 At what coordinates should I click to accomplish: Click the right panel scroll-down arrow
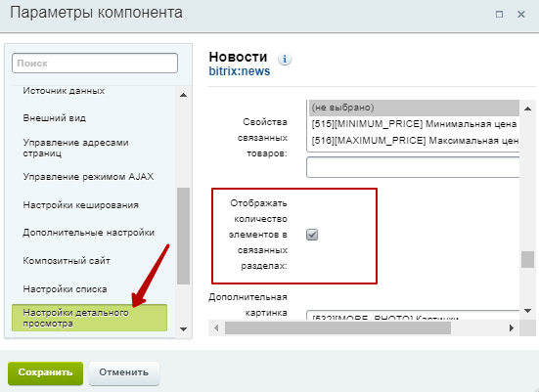click(527, 311)
